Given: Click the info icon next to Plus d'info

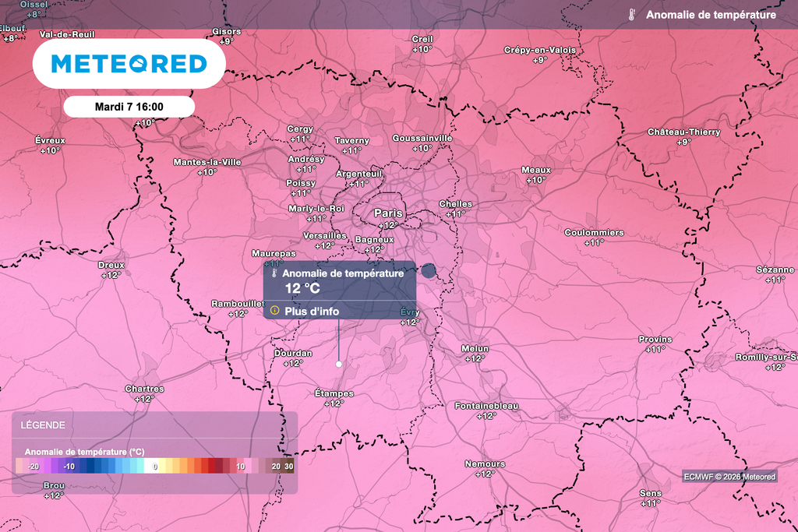Looking at the screenshot, I should (275, 310).
